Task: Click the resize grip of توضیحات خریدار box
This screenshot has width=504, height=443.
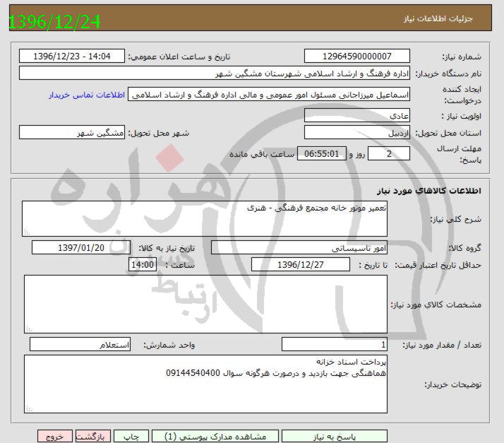Action: [x=29, y=409]
